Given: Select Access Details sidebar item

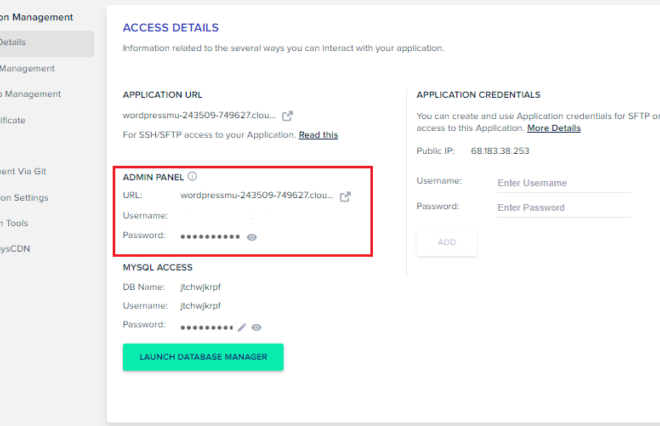Looking at the screenshot, I should (x=45, y=43).
